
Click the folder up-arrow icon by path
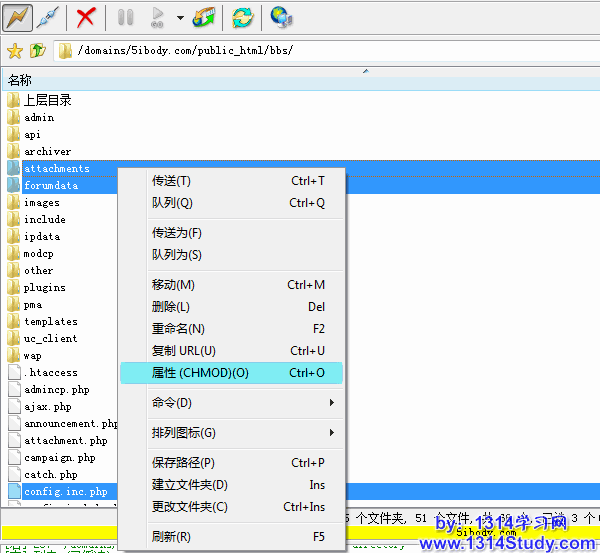tap(37, 50)
